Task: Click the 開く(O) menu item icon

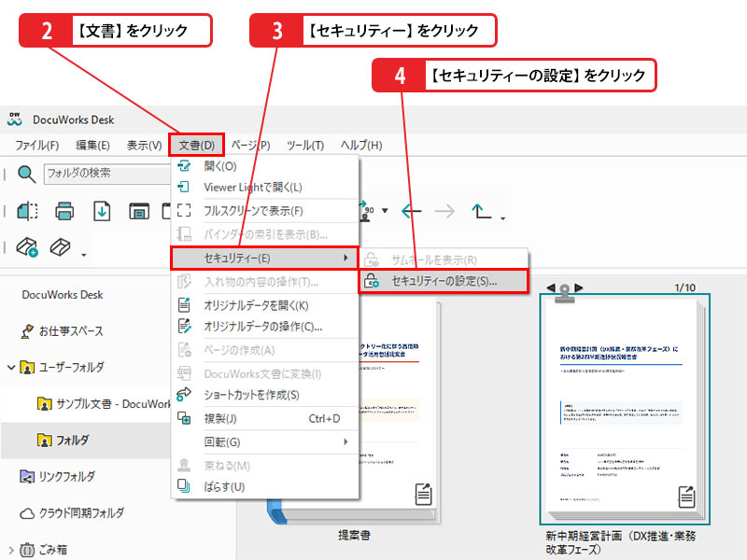Action: 184,166
